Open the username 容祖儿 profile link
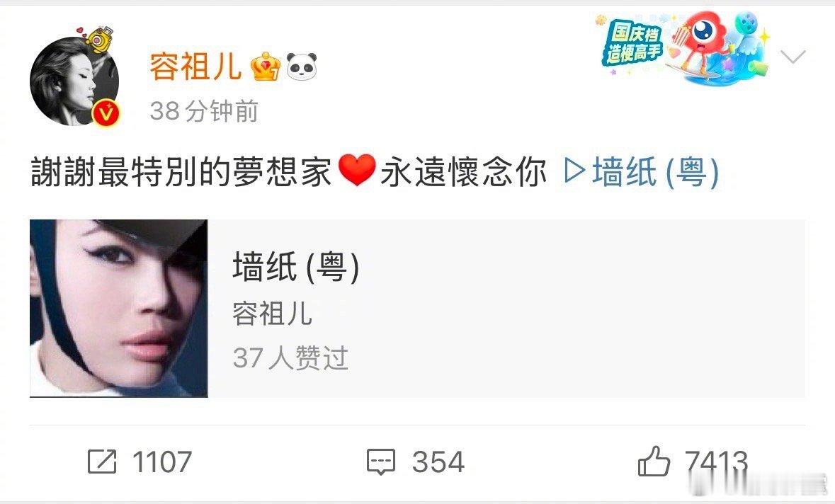The image size is (835, 504). pyautogui.click(x=195, y=67)
